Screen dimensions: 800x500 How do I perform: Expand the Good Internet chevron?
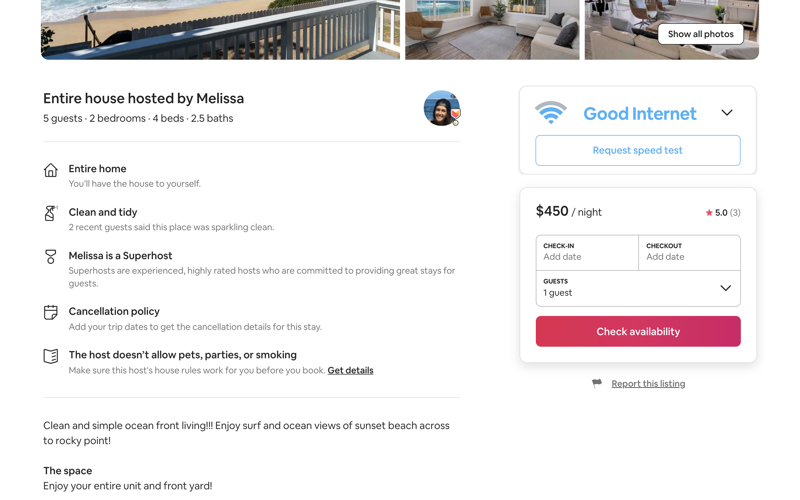click(727, 113)
